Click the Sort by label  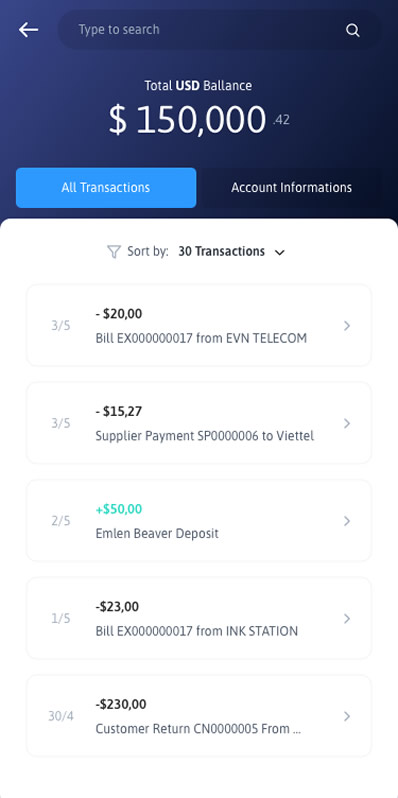tap(148, 251)
